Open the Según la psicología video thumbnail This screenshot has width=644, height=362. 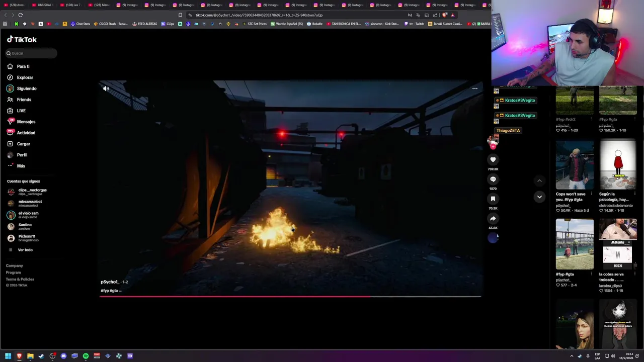point(618,165)
